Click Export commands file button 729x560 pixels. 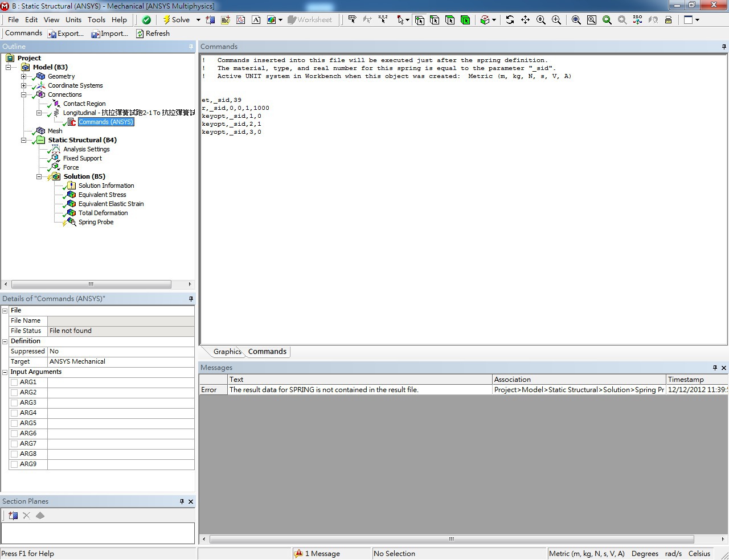pos(65,34)
